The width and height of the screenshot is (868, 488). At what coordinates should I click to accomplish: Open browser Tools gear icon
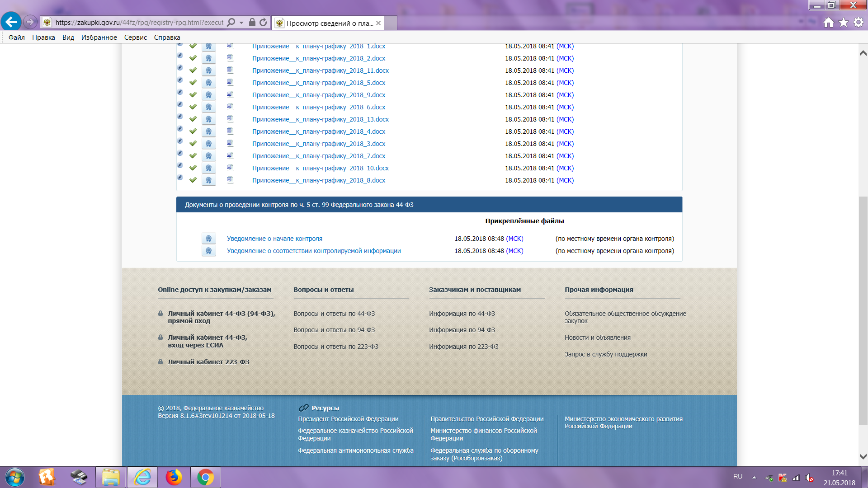(858, 23)
